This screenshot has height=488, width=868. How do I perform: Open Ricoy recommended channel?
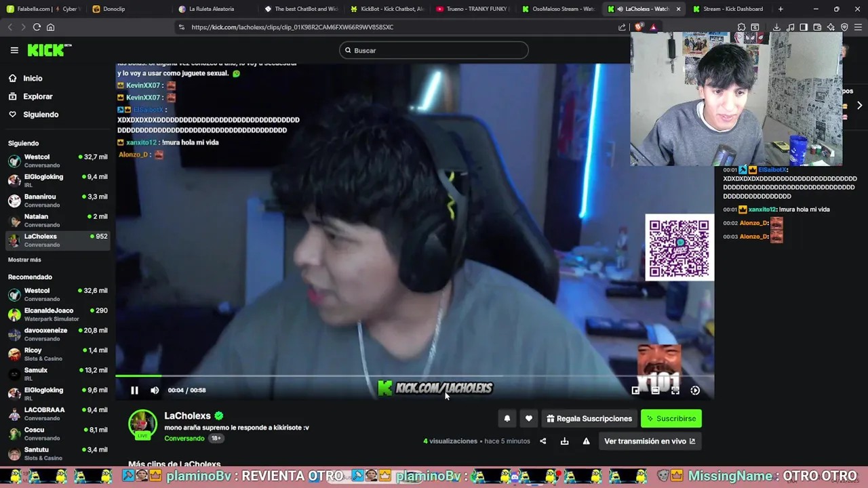[x=58, y=354]
